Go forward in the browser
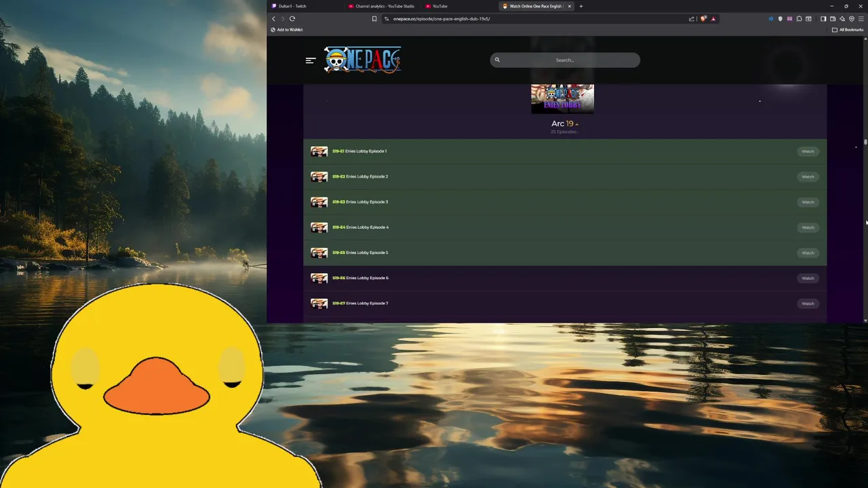The image size is (868, 488). click(283, 18)
